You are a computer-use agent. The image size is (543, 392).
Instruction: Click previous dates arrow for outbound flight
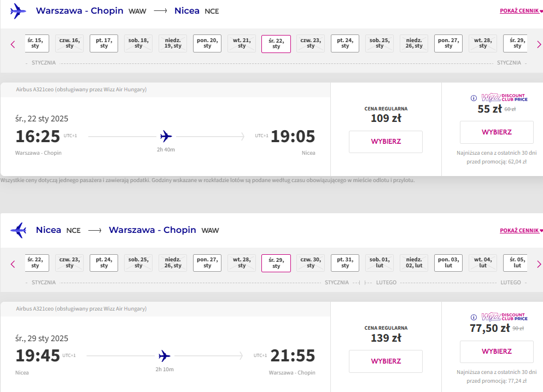click(13, 44)
